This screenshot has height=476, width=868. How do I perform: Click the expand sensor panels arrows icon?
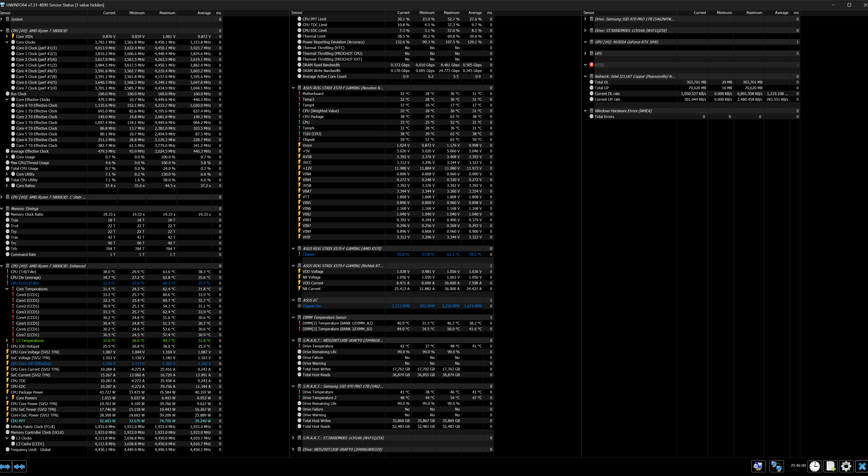coord(5,466)
